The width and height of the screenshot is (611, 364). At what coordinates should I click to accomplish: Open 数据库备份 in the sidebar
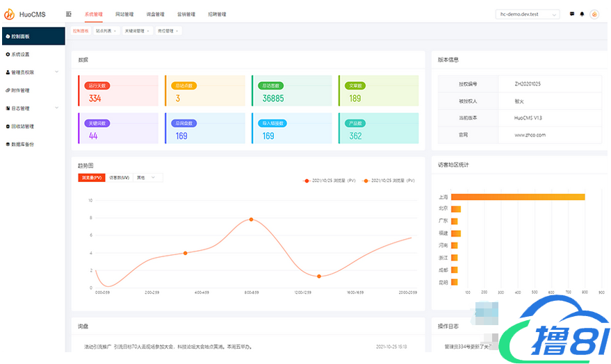coord(22,144)
